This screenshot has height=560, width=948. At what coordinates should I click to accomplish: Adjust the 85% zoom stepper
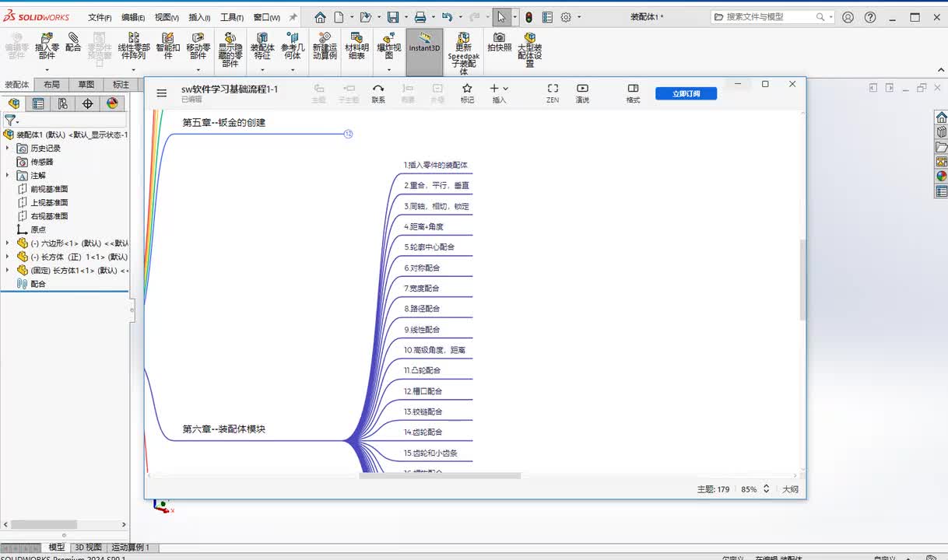click(766, 489)
